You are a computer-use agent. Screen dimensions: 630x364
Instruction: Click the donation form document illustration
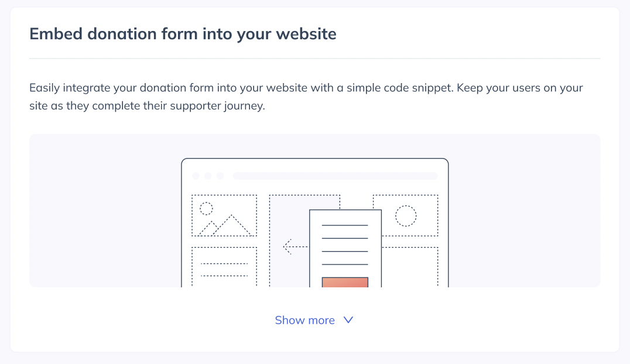[345, 248]
